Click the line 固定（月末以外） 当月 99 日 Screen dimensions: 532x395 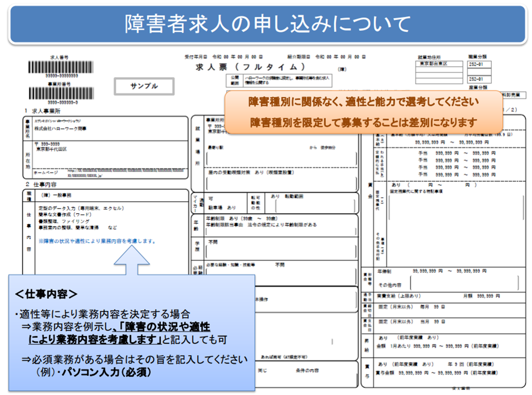[x=411, y=321]
